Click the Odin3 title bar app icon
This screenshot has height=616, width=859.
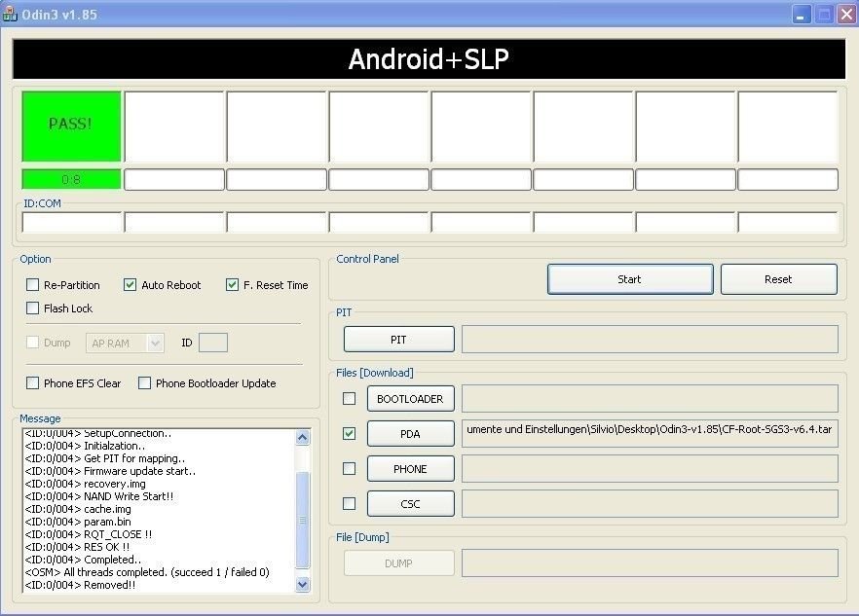click(x=12, y=14)
